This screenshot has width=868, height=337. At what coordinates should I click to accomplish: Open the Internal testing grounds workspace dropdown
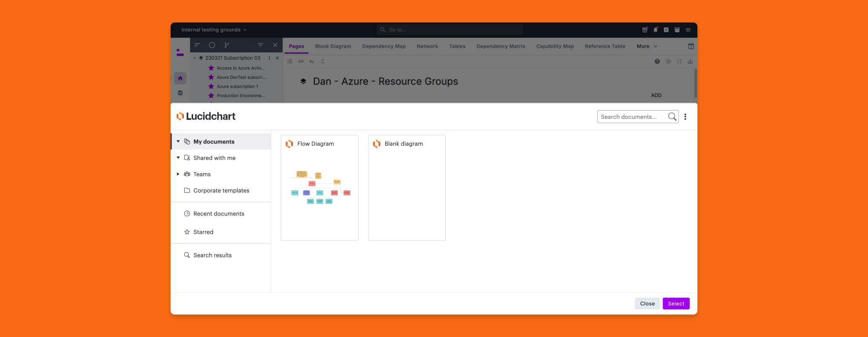point(214,30)
